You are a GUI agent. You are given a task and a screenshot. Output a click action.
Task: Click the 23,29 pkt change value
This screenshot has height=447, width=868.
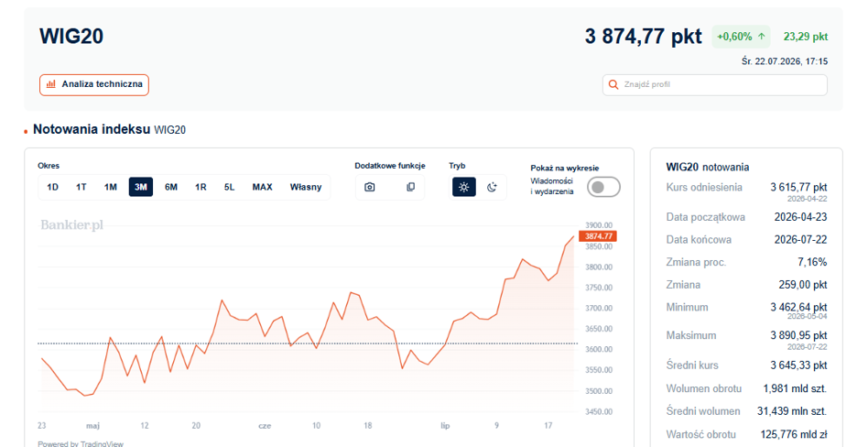[806, 37]
